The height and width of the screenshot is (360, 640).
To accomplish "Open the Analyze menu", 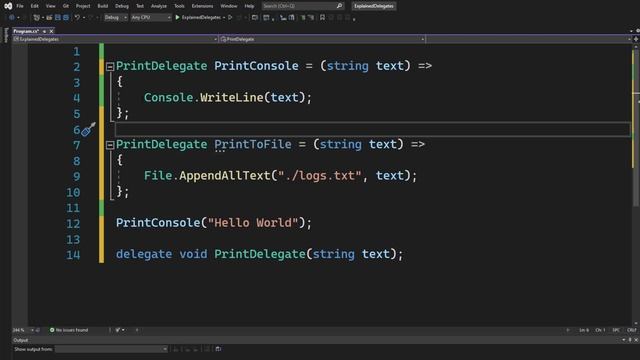I will click(x=159, y=6).
